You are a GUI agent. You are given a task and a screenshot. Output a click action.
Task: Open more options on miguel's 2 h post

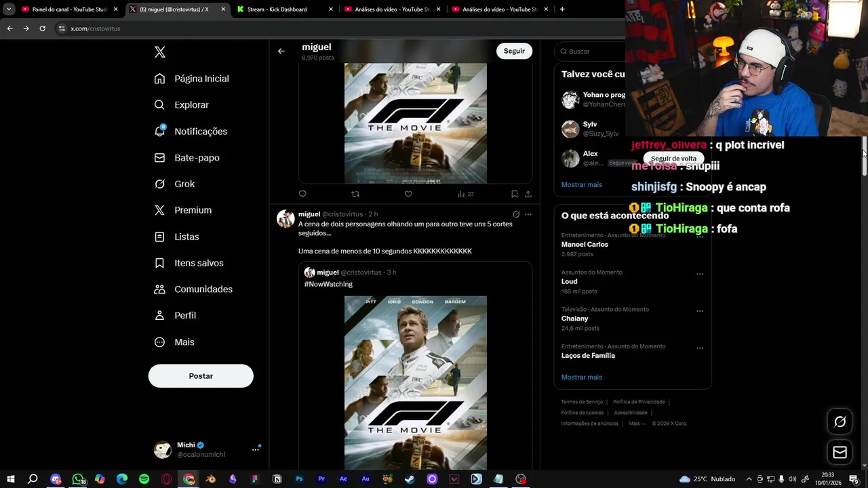tap(528, 214)
